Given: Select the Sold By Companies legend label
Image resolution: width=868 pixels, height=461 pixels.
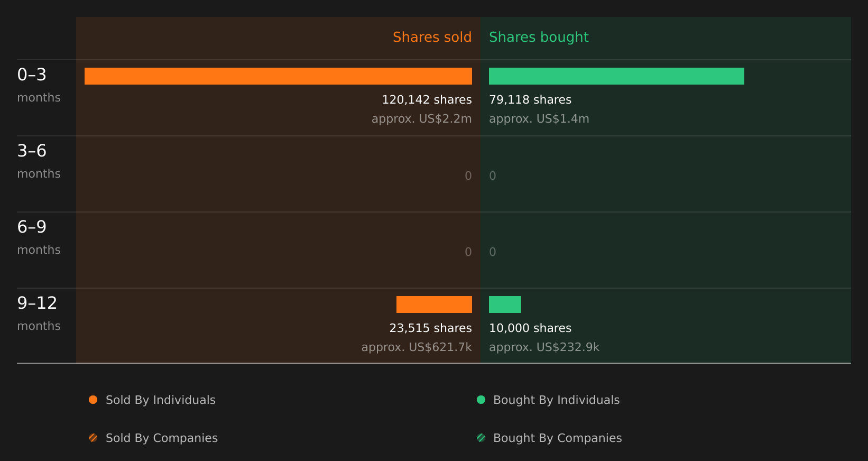Looking at the screenshot, I should coord(162,438).
